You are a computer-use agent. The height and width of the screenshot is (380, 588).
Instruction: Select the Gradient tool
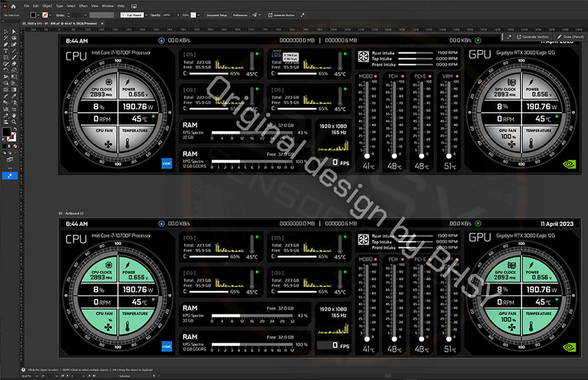click(x=14, y=89)
